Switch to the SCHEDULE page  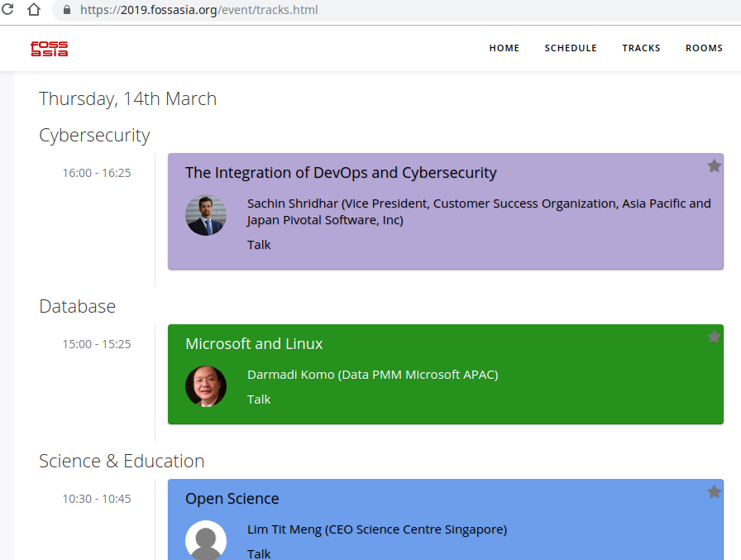pyautogui.click(x=571, y=48)
